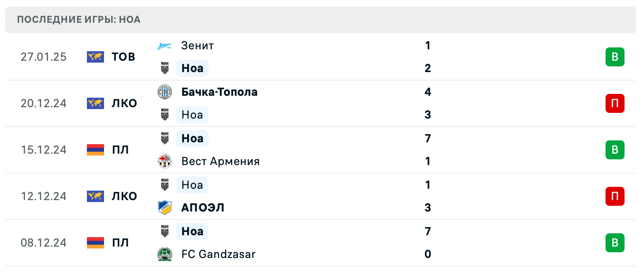The height and width of the screenshot is (276, 644).
Task: Click world flag icon beside ТОВ
Action: 95,57
